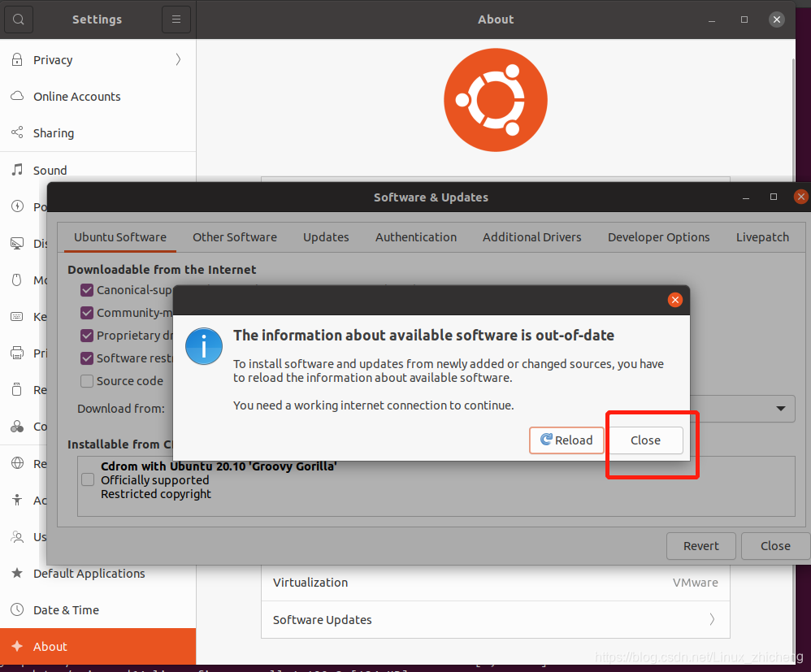Select Default Applications in Settings sidebar

click(x=98, y=573)
